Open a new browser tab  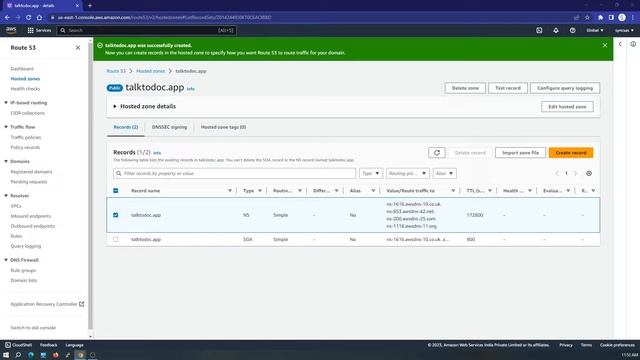click(x=90, y=6)
